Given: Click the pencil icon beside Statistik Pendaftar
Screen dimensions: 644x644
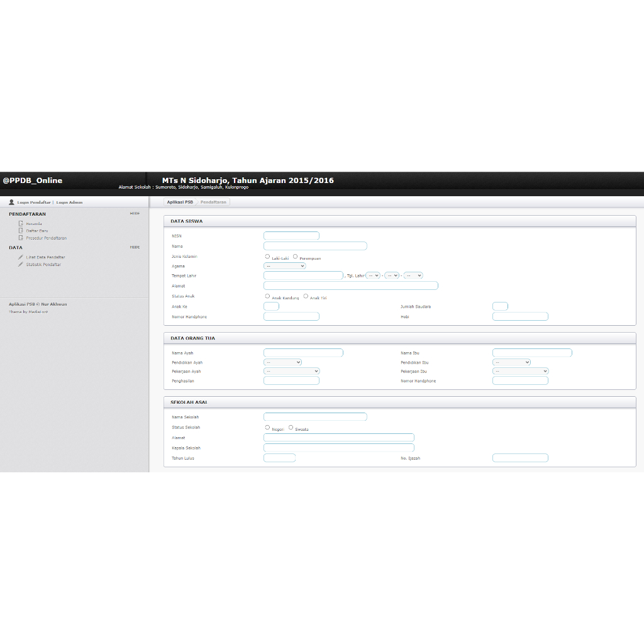Looking at the screenshot, I should [x=21, y=264].
